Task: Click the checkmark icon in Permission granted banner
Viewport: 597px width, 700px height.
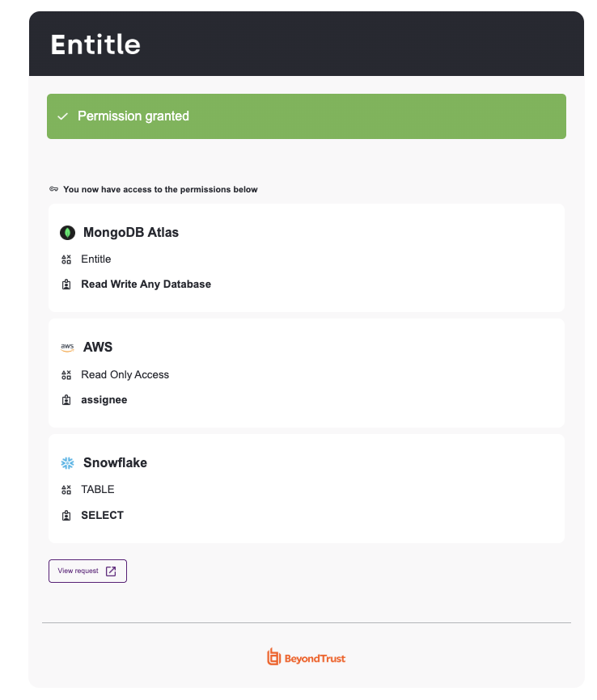Action: 62,116
